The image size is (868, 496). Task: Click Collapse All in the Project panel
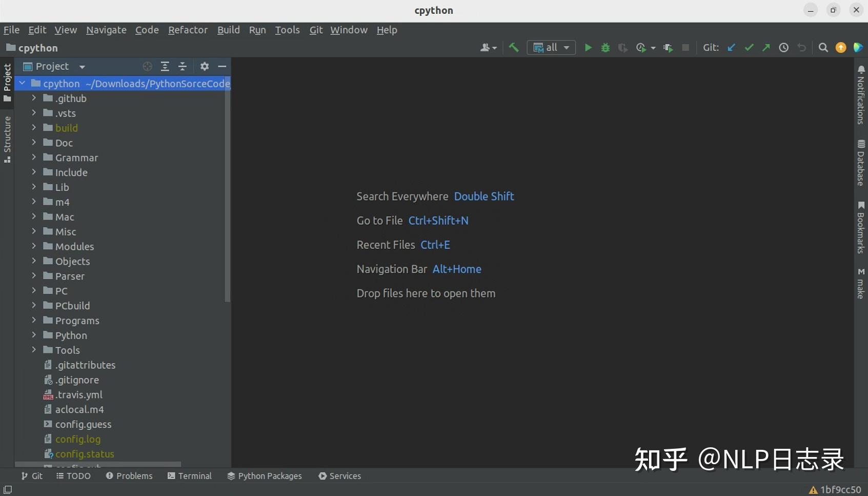point(183,66)
